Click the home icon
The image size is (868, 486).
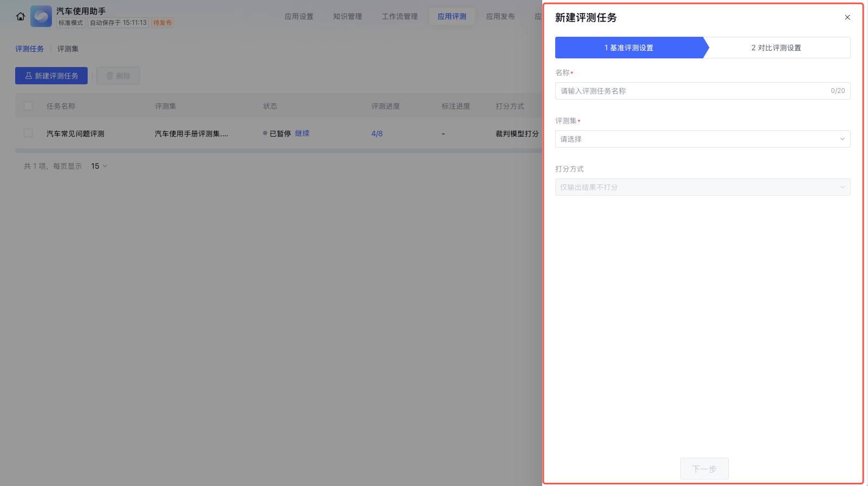(21, 16)
